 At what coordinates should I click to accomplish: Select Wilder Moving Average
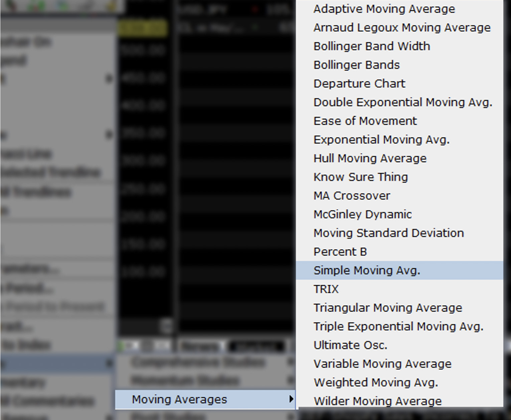tap(377, 401)
